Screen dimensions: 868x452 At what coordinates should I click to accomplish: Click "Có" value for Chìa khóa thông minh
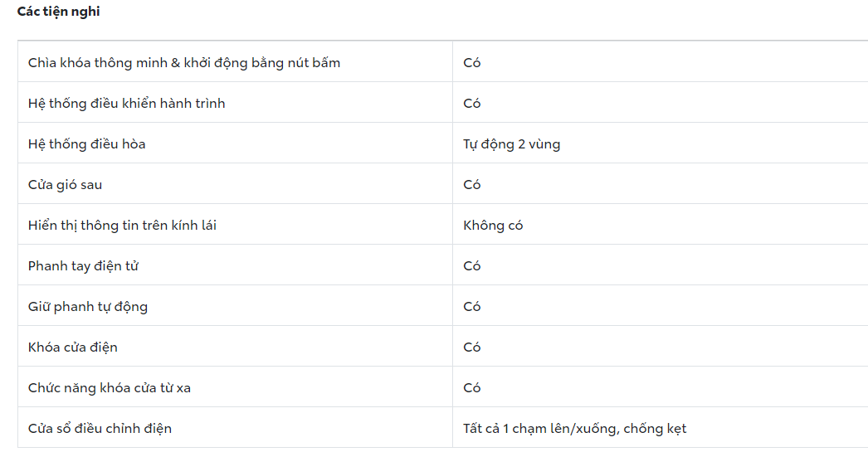click(472, 63)
